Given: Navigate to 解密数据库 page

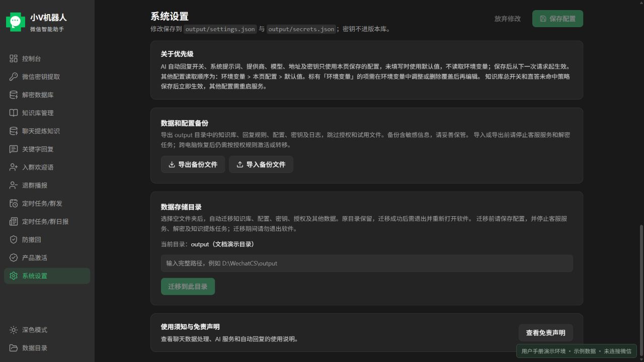Looking at the screenshot, I should [x=47, y=95].
